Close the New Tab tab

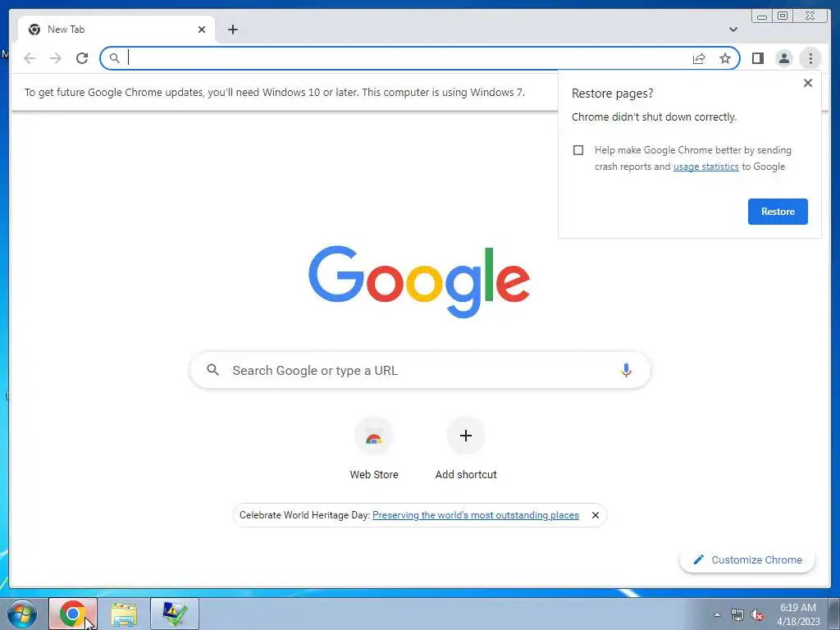point(202,30)
